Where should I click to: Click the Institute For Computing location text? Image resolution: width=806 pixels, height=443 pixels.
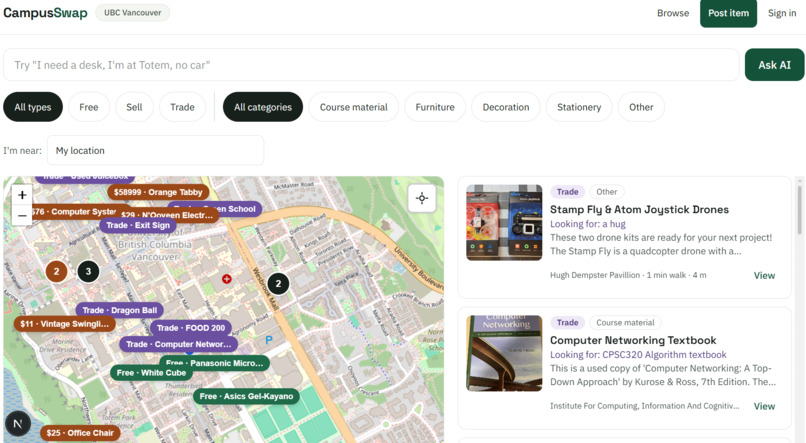[x=645, y=405]
